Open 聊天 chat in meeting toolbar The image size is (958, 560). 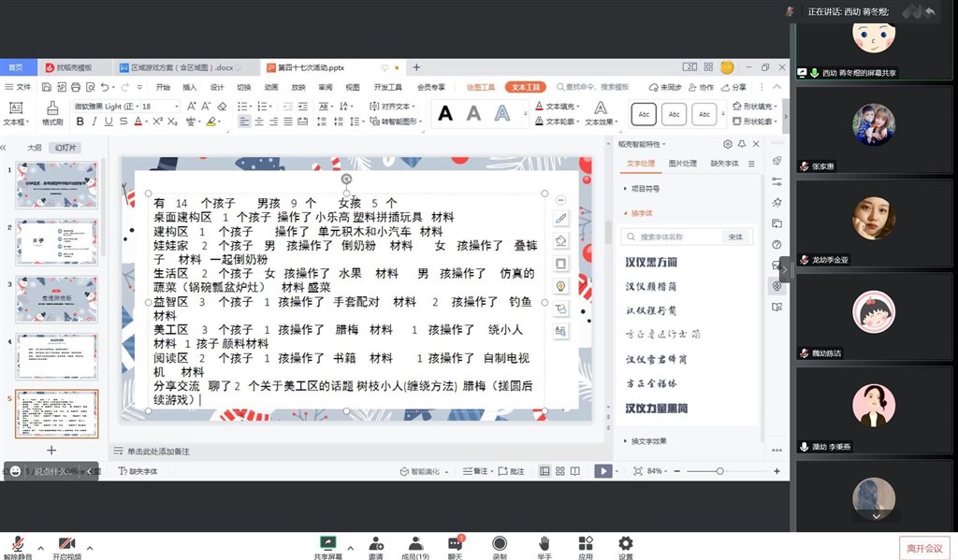click(456, 547)
